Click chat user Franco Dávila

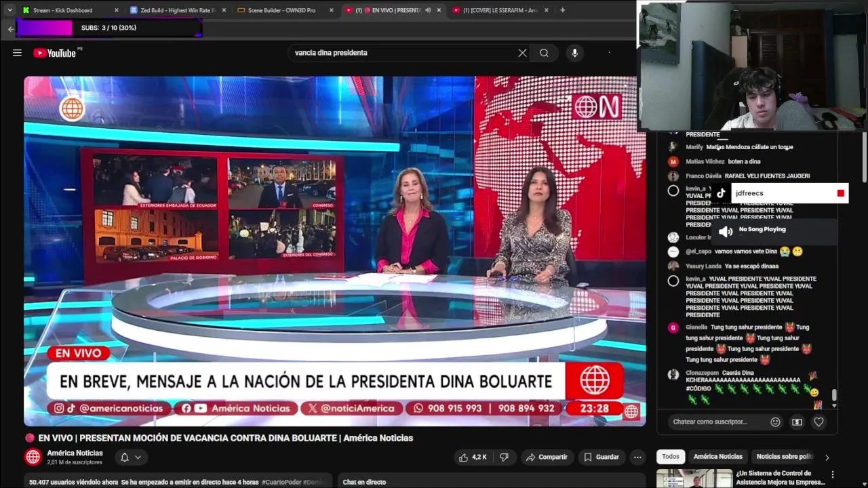pos(703,176)
